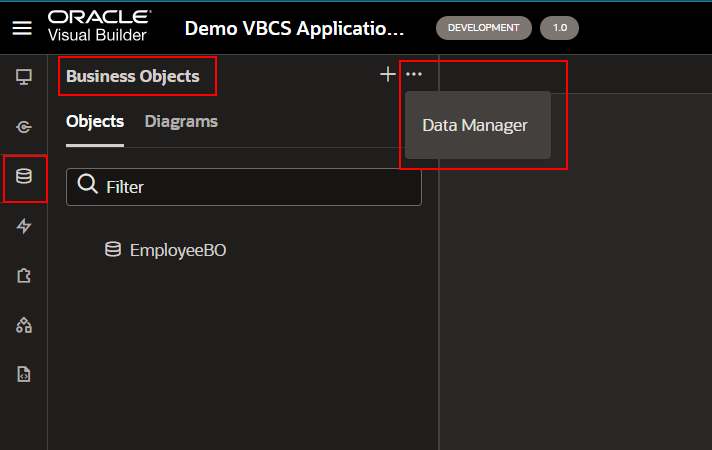Open the Services navigator icon
This screenshot has height=450, width=712.
[24, 127]
